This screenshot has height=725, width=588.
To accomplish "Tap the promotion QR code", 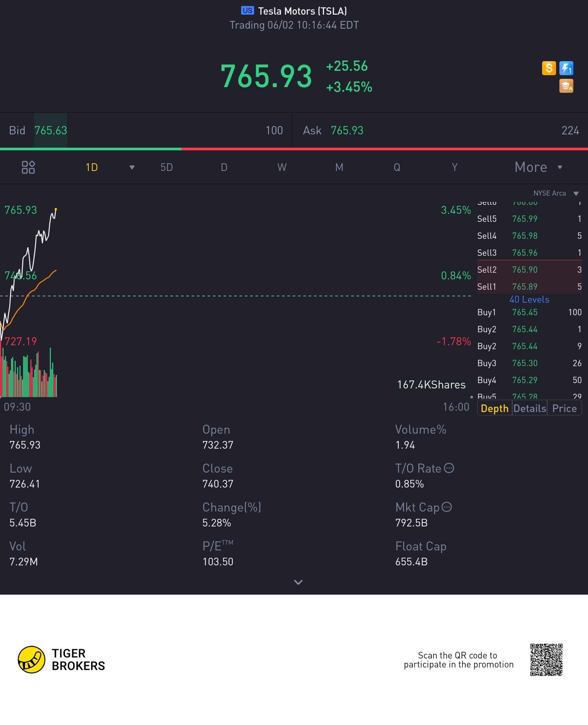I will point(546,659).
